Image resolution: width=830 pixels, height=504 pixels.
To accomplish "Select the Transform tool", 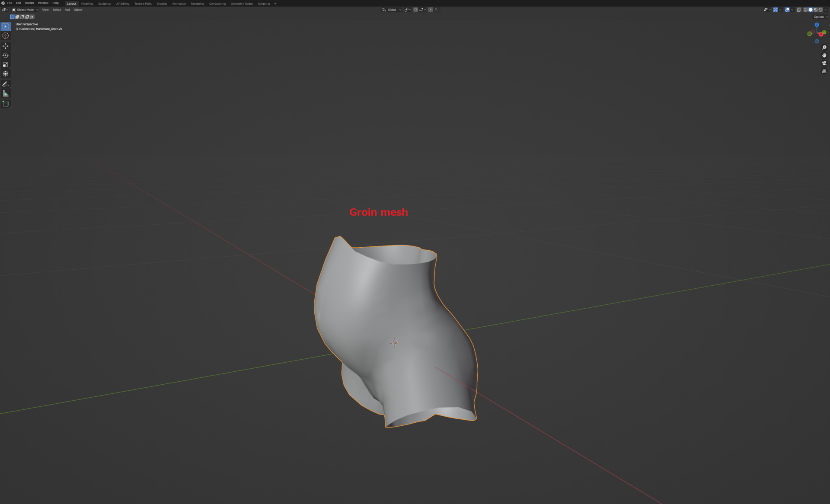I will click(6, 74).
